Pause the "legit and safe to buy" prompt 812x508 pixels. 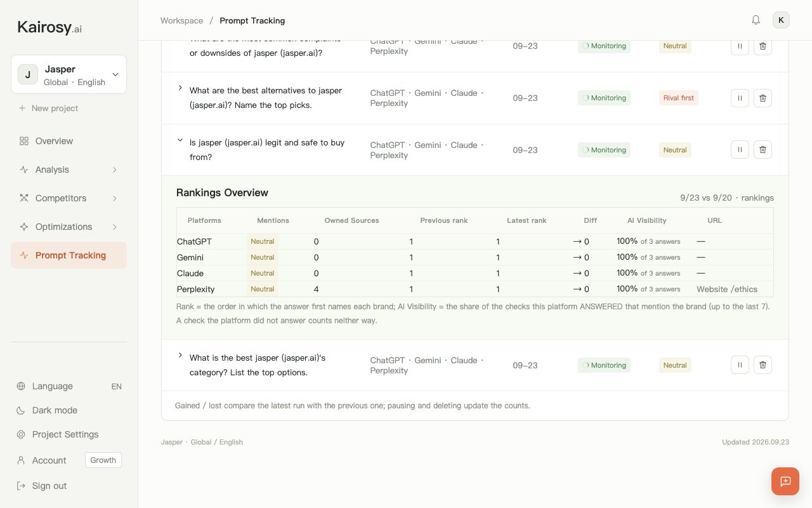(740, 150)
